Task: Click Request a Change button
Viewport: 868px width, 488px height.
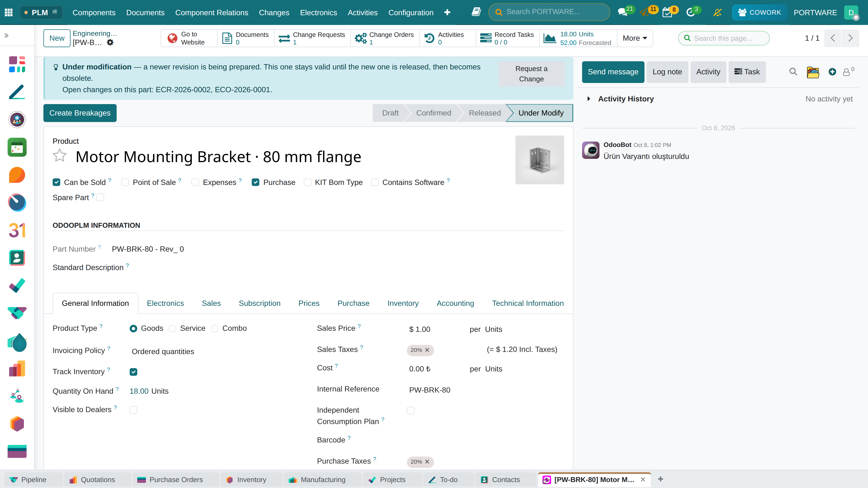Action: pos(531,74)
